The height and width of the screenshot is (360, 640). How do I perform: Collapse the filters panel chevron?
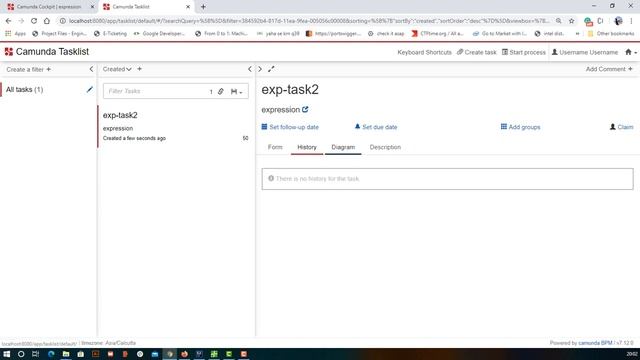(x=91, y=69)
